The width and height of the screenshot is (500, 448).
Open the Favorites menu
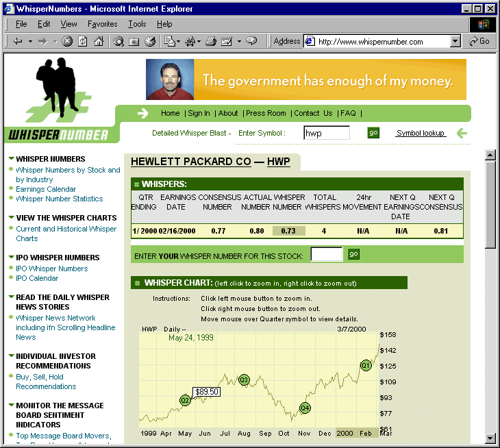[x=102, y=24]
